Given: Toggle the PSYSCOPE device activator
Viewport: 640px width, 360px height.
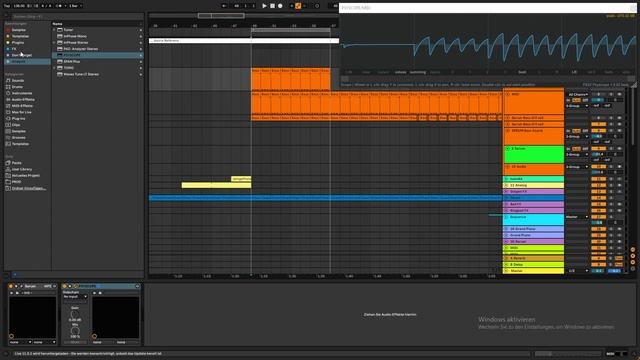Looking at the screenshot, I should (64, 286).
